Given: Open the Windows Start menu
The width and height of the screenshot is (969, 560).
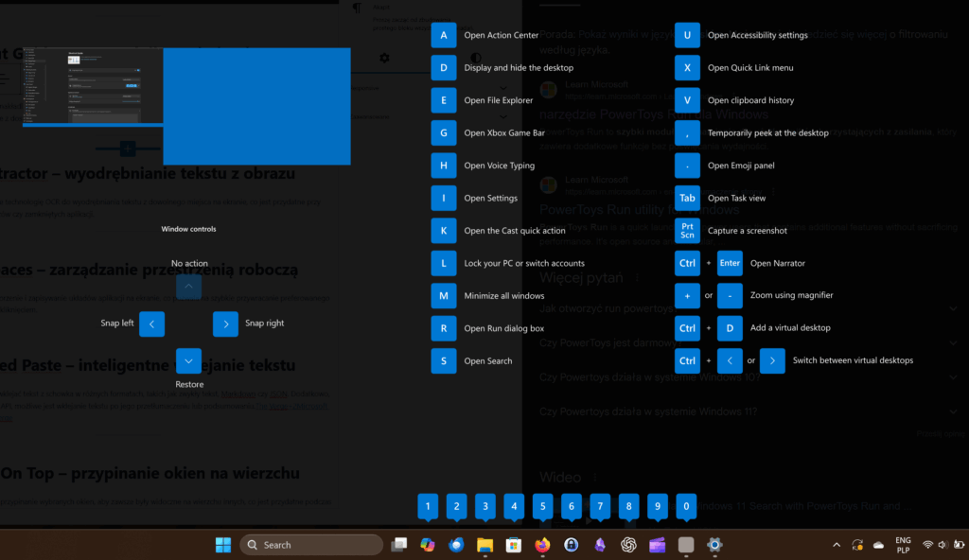Looking at the screenshot, I should (x=222, y=545).
